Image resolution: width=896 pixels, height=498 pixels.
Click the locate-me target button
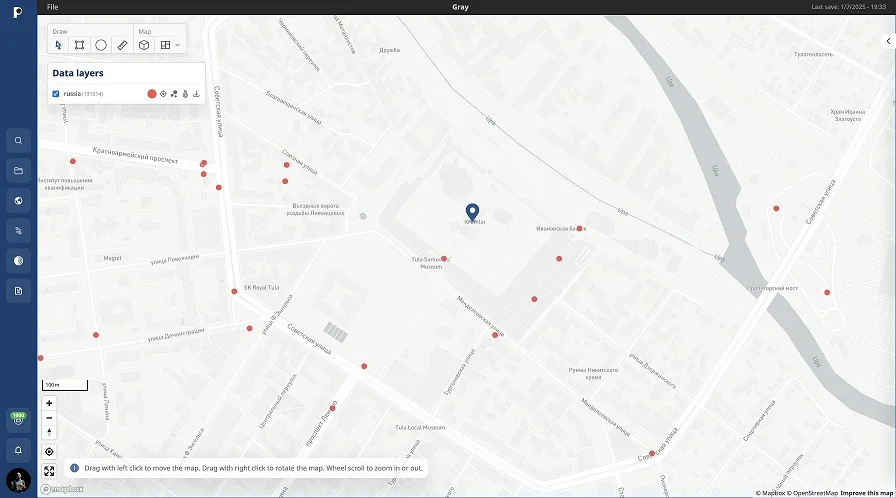[49, 452]
